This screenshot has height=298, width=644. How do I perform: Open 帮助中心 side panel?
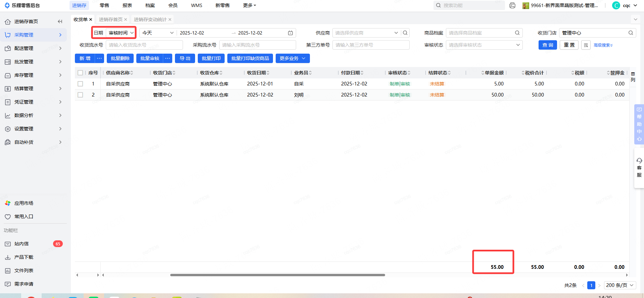(x=639, y=124)
